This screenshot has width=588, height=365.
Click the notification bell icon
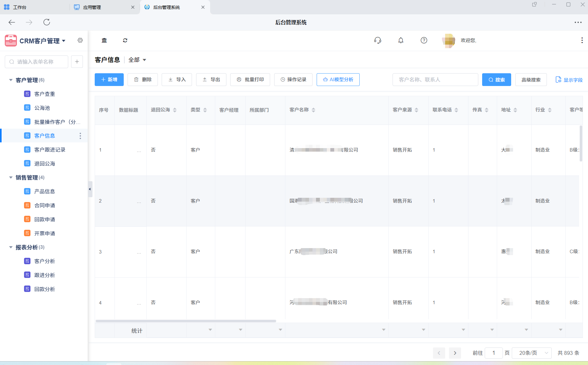coord(401,40)
